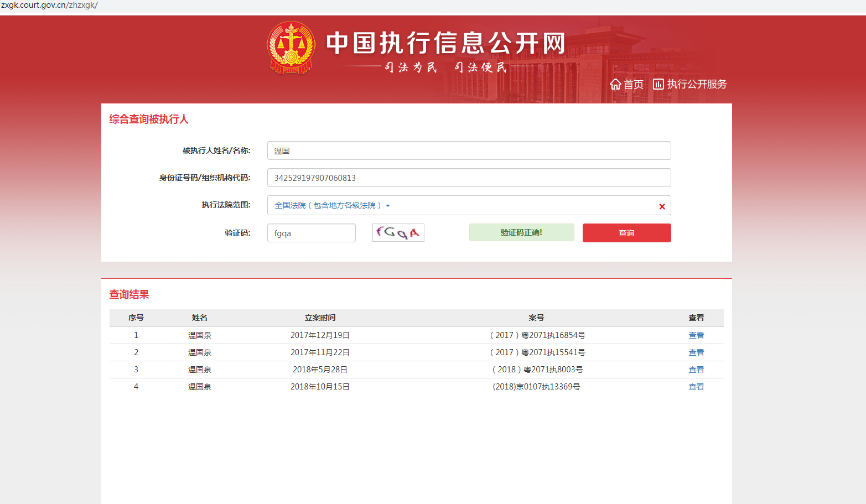Click the 中国执行信息公开网 site title
866x504 pixels.
pyautogui.click(x=445, y=43)
